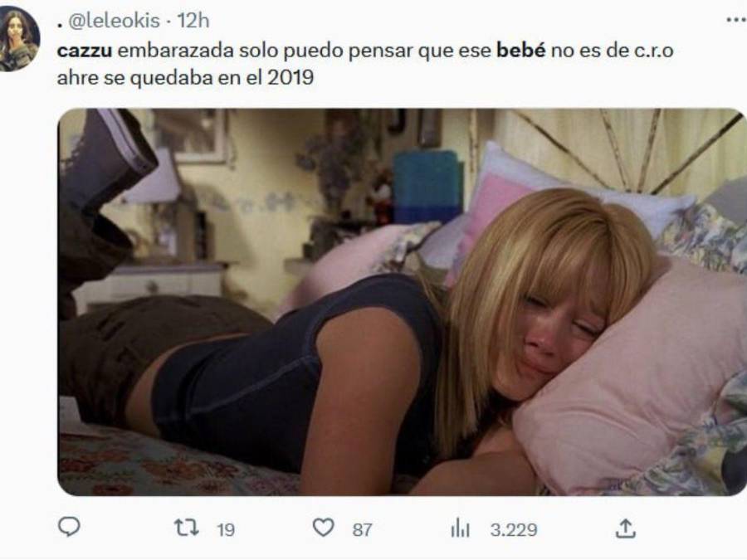Open the three-dot more options menu
Image resolution: width=747 pixels, height=560 pixels.
coord(736,20)
